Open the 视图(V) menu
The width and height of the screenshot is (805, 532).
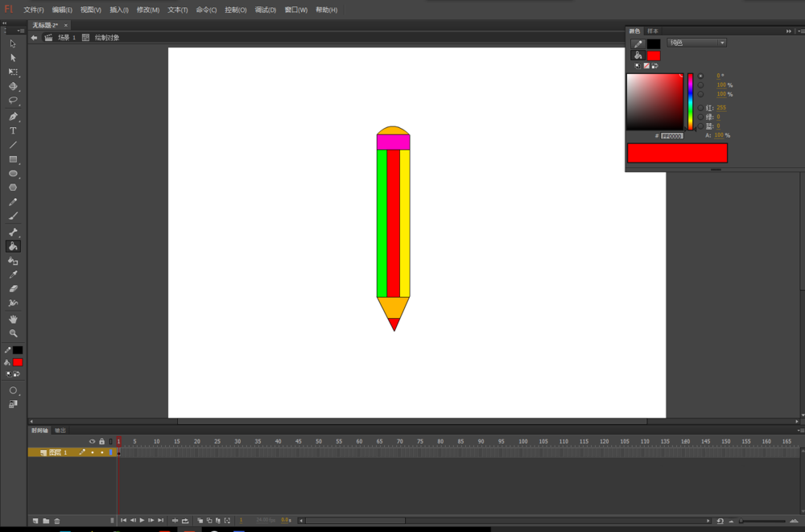point(91,10)
